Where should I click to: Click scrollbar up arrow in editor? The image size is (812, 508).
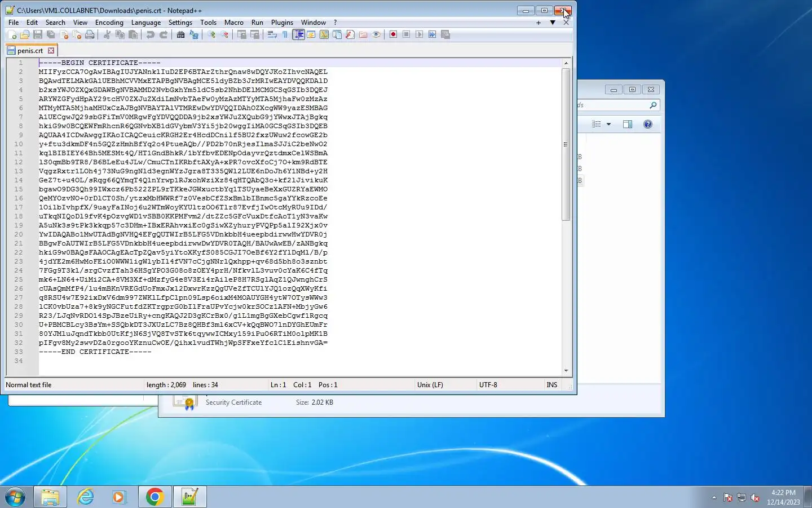click(566, 63)
